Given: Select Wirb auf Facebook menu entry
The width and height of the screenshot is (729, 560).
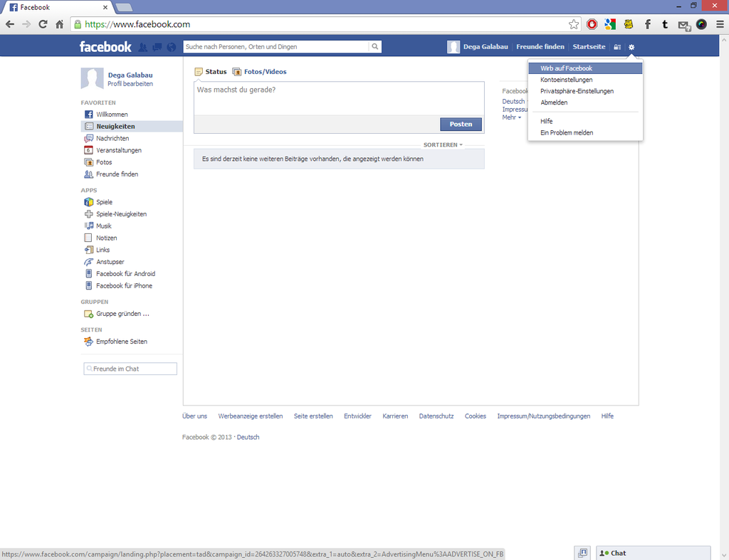Looking at the screenshot, I should pyautogui.click(x=585, y=68).
